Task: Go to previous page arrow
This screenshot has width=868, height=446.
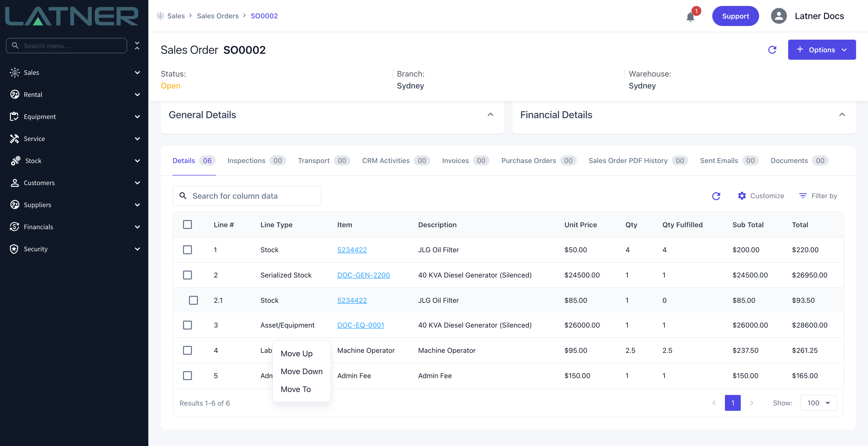Action: tap(714, 403)
